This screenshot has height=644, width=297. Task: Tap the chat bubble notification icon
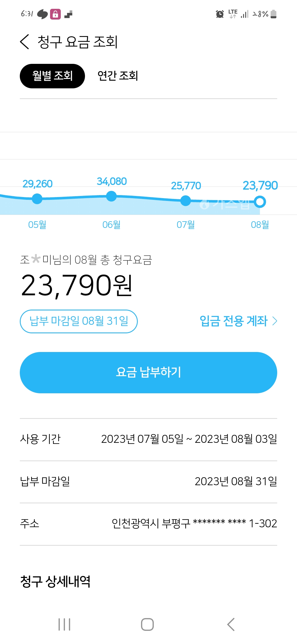42,14
